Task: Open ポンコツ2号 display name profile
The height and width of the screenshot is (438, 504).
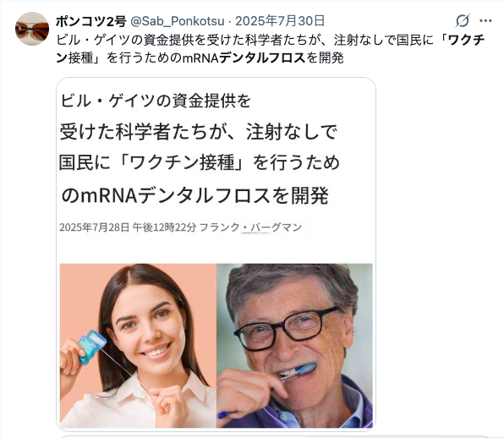Action: click(x=91, y=21)
